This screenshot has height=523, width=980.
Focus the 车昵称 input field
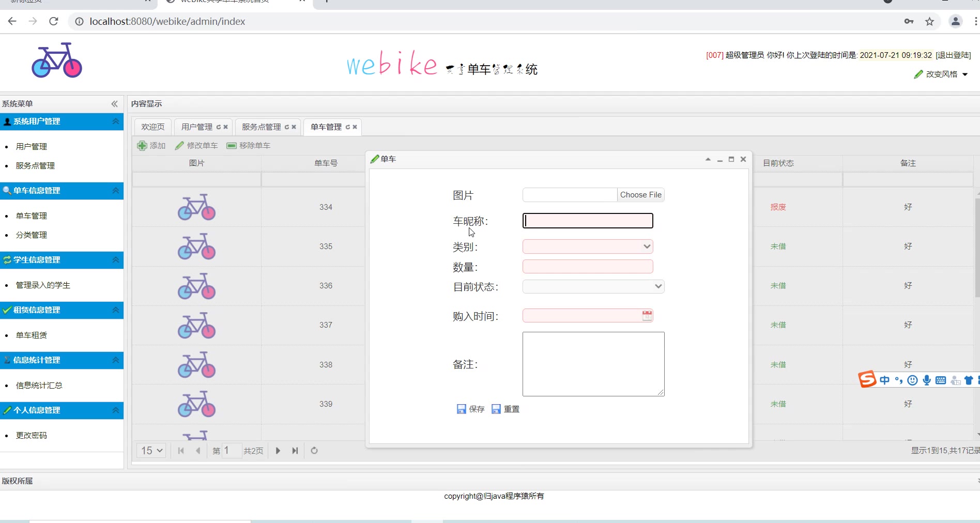coord(588,221)
